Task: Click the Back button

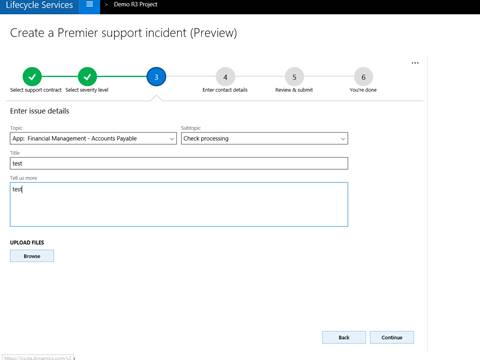Action: (344, 337)
